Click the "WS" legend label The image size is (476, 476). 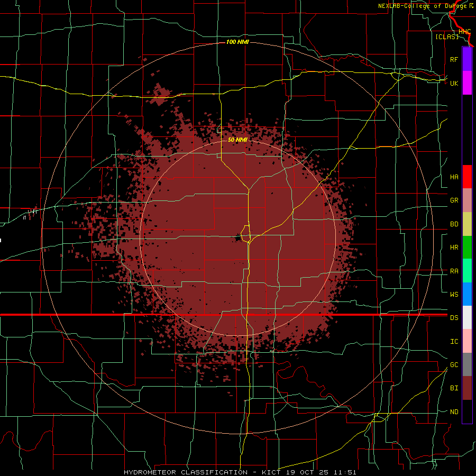[454, 294]
